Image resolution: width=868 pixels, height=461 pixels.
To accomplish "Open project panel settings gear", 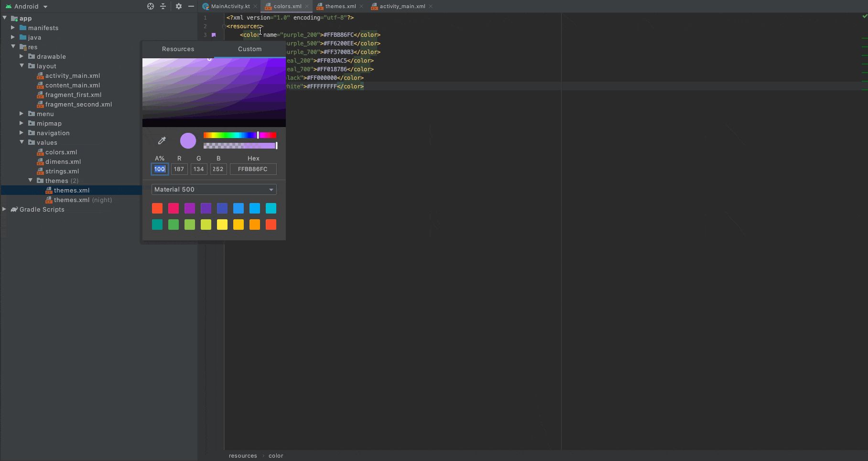I will click(179, 6).
